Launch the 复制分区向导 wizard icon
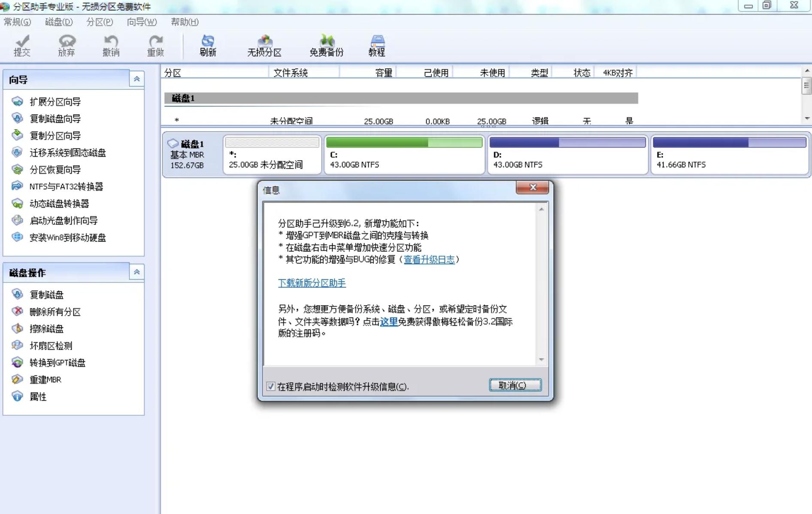Screen dimensions: 812x514 click(x=17, y=135)
